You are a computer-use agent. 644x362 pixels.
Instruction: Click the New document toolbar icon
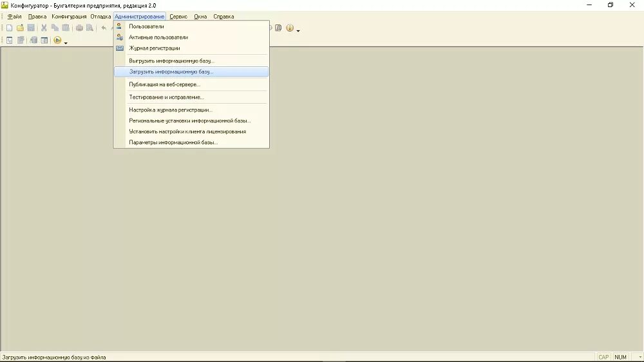(10, 28)
